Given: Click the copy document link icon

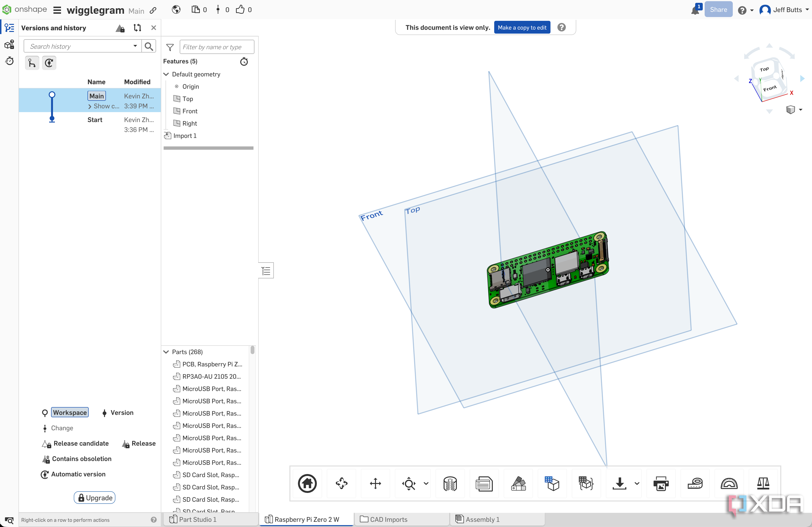Looking at the screenshot, I should point(153,10).
